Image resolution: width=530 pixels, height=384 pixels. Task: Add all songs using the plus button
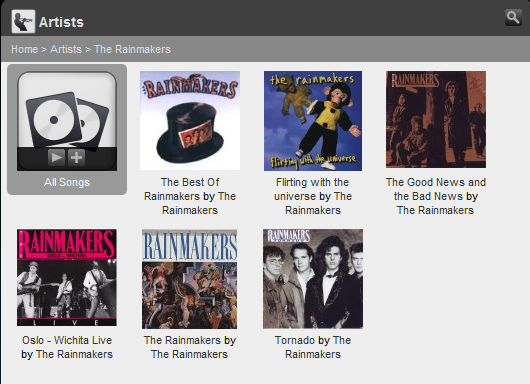click(x=76, y=157)
